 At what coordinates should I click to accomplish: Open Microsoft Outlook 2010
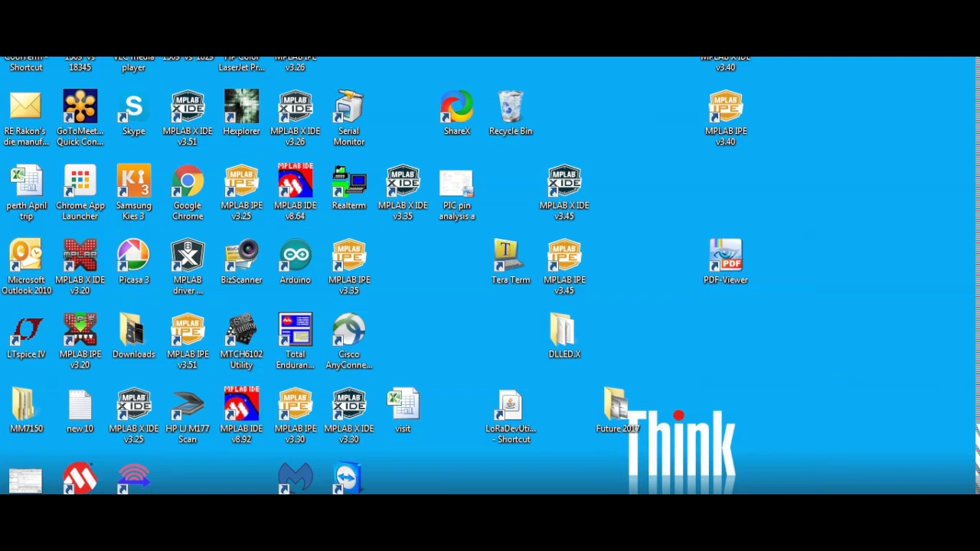[x=26, y=267]
